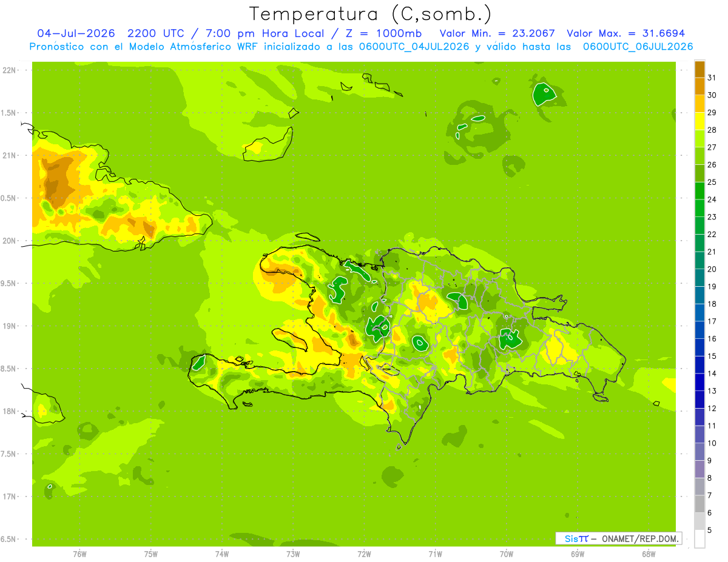The width and height of the screenshot is (728, 562).
Task: Click the '69W' longitude axis label
Action: point(578,554)
